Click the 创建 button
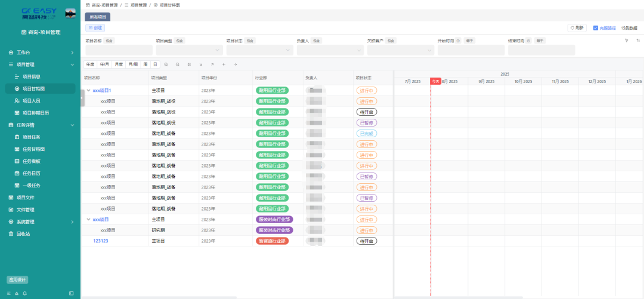The height and width of the screenshot is (299, 644). 95,27
